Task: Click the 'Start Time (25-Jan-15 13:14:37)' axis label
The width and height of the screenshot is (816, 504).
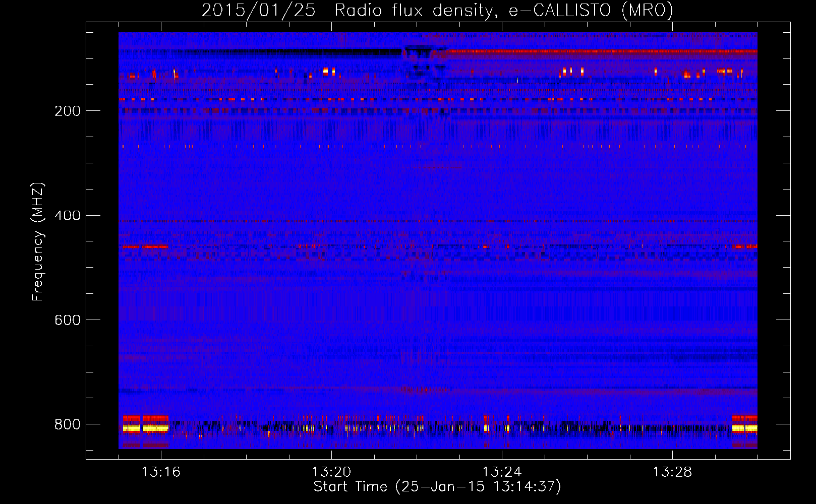Action: coord(437,487)
